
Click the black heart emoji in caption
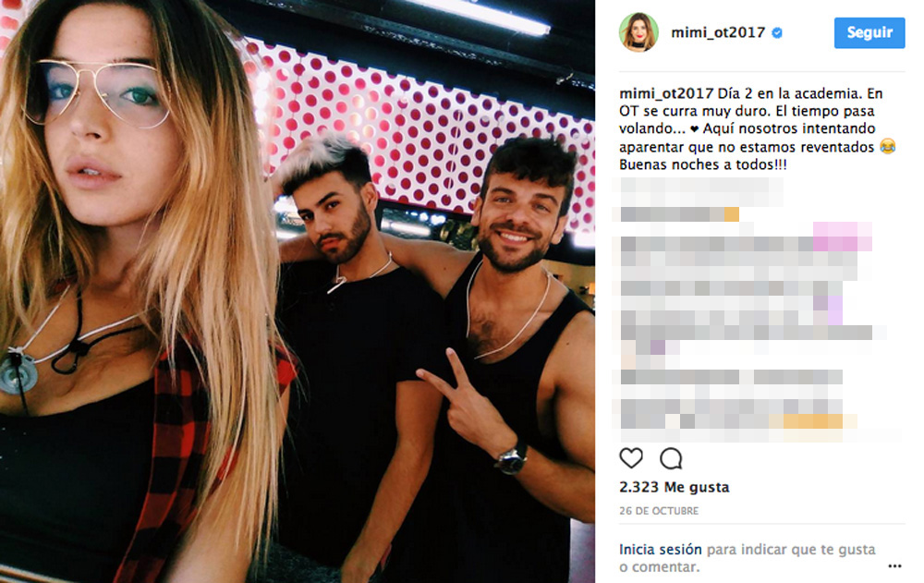[694, 129]
